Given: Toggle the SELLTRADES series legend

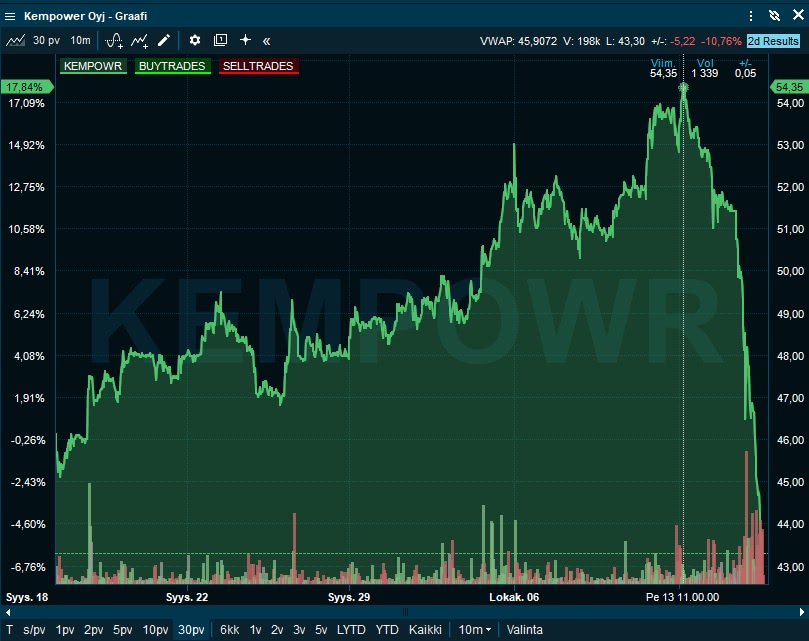Looking at the screenshot, I should click(x=258, y=66).
